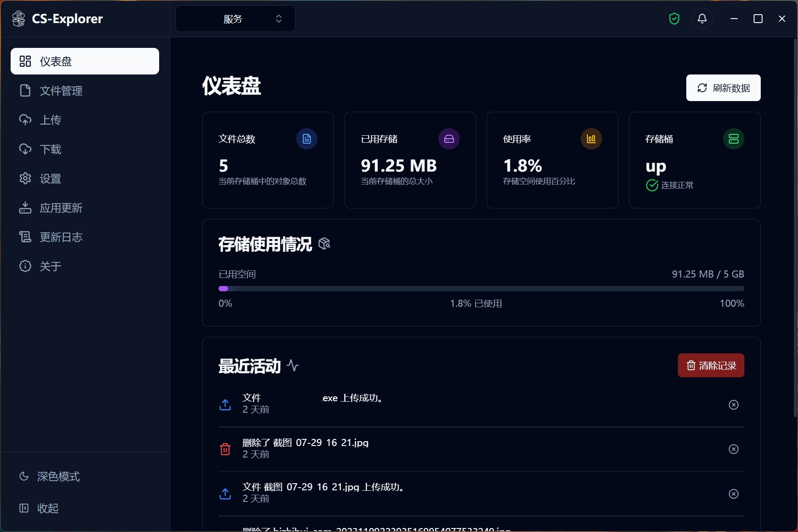798x532 pixels.
Task: Click the storage drive icon on 已用存储 card
Action: (x=449, y=139)
